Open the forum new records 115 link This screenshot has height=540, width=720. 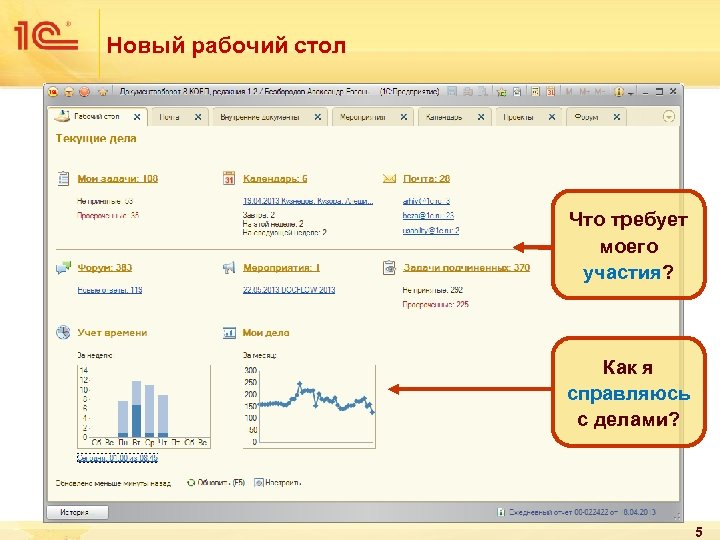pyautogui.click(x=110, y=290)
